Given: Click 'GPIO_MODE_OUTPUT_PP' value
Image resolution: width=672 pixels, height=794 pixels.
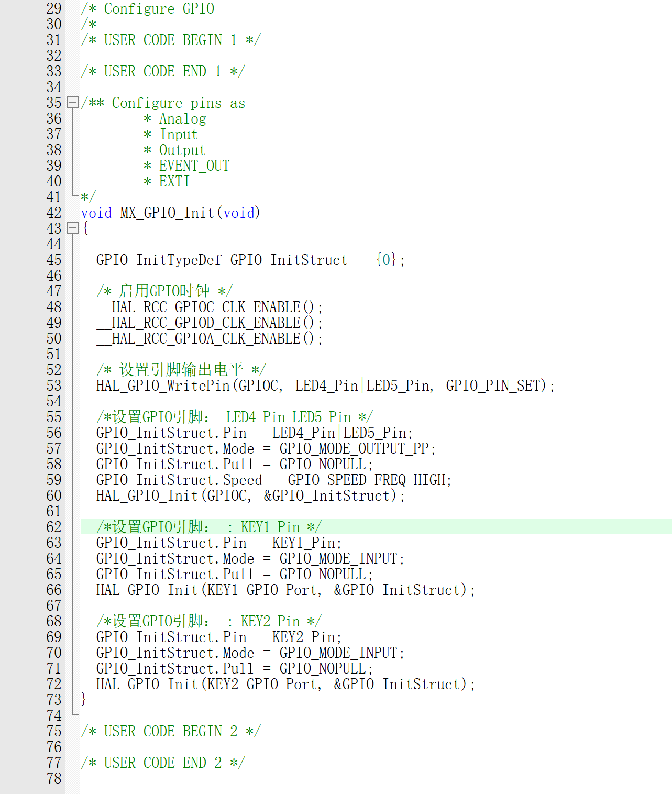Looking at the screenshot, I should [354, 448].
